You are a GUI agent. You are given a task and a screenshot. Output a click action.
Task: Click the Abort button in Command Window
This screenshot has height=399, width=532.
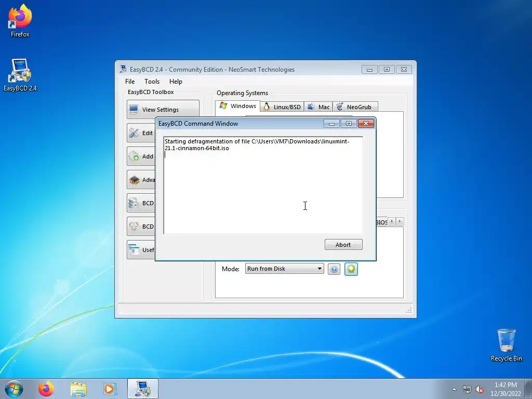point(343,245)
